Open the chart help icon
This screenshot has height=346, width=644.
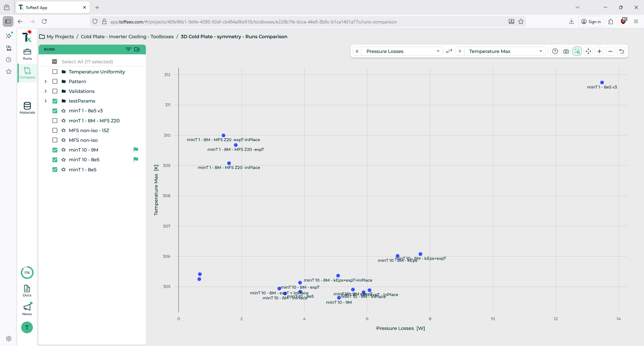(x=555, y=51)
